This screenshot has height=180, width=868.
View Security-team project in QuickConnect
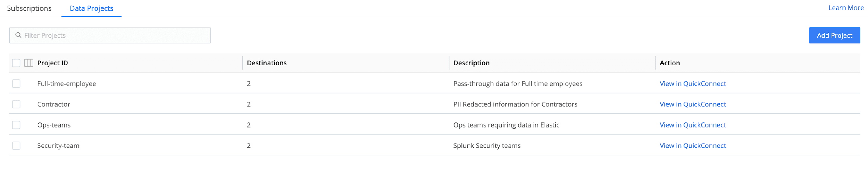[x=692, y=146]
